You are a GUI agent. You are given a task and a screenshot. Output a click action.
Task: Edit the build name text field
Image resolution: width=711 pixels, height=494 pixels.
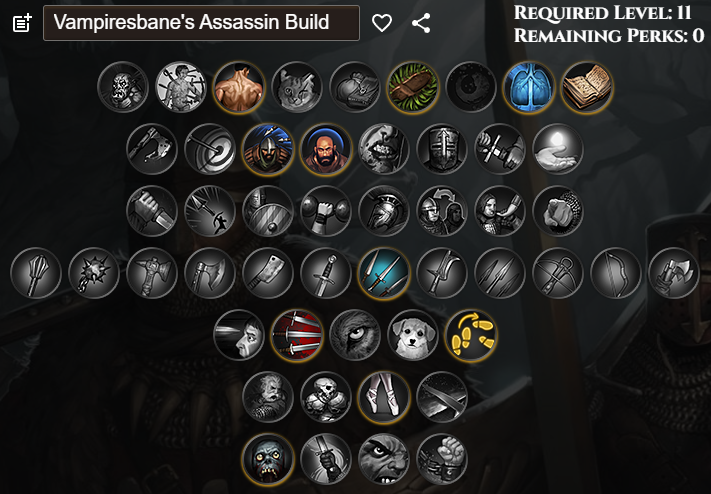(201, 23)
